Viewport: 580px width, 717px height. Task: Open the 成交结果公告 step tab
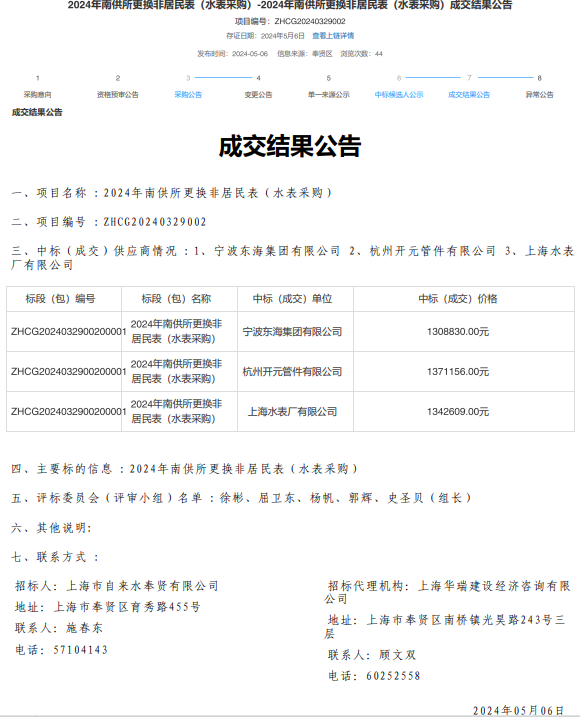coord(469,95)
